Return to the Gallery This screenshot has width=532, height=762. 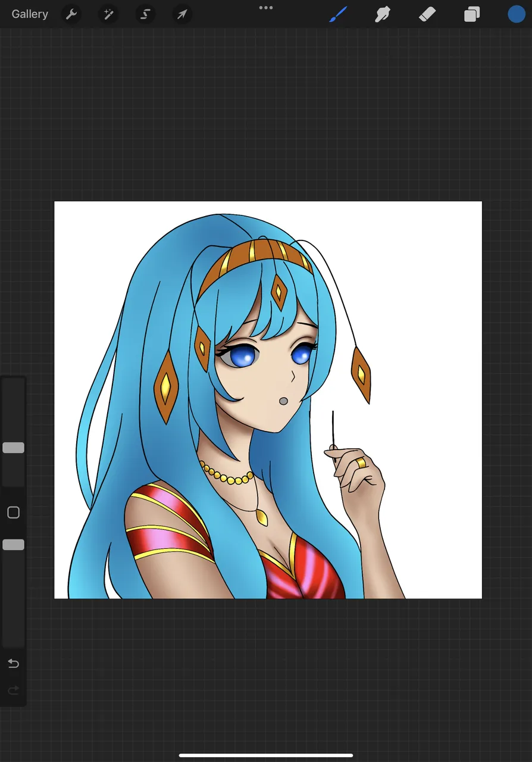30,14
